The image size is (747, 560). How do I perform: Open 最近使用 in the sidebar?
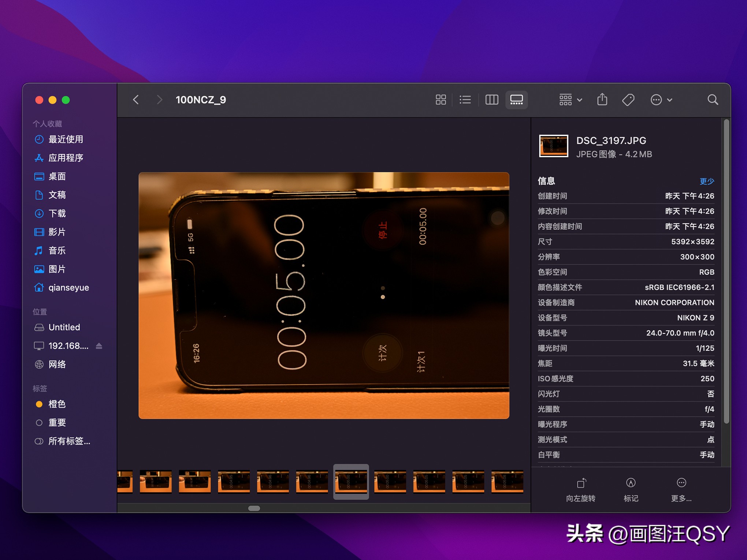tap(66, 139)
